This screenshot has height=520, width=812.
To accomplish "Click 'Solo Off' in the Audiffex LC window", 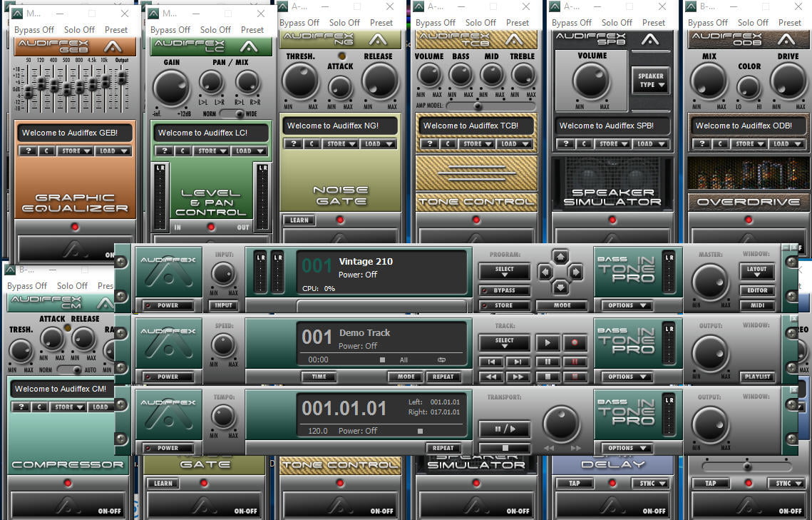I will (x=215, y=29).
